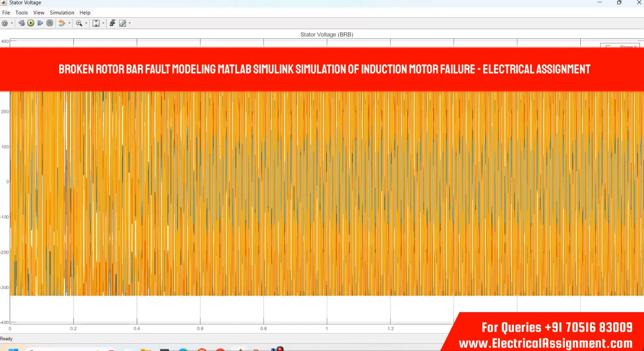Click the Highlight Simulink Block icon
The height and width of the screenshot is (351, 644).
point(62,23)
